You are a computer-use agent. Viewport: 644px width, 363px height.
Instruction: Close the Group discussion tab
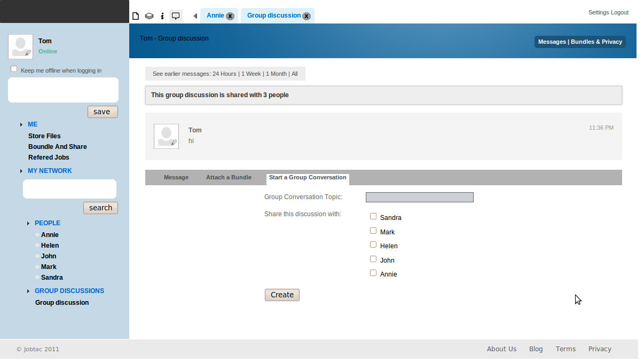pyautogui.click(x=307, y=16)
